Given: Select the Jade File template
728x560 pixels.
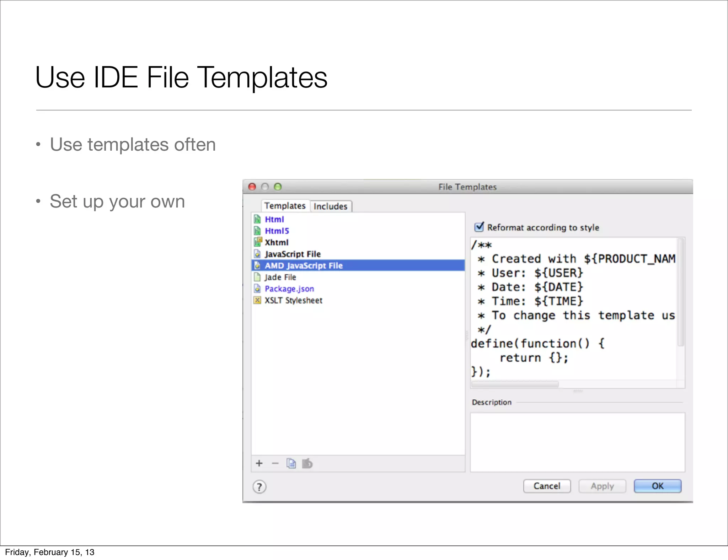Looking at the screenshot, I should [x=358, y=277].
